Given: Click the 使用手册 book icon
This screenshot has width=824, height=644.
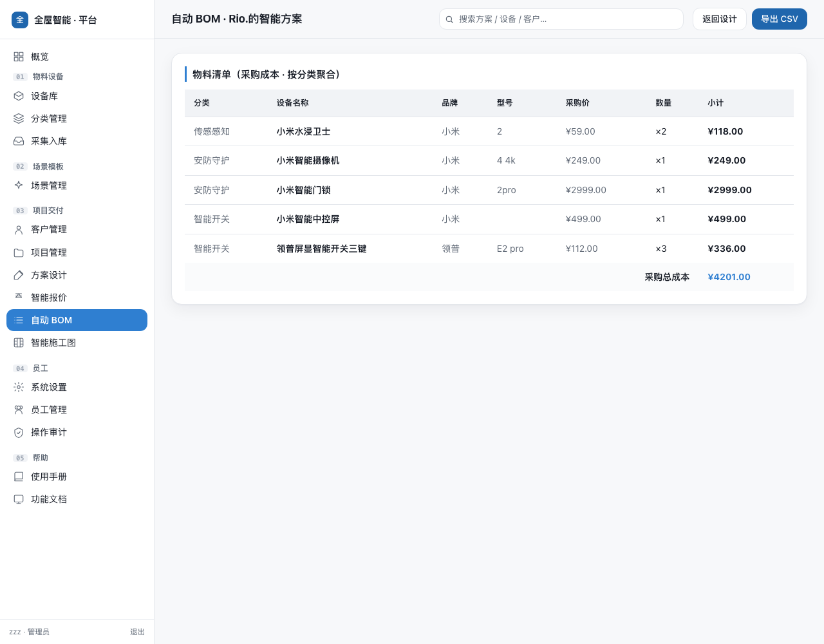Looking at the screenshot, I should 19,477.
